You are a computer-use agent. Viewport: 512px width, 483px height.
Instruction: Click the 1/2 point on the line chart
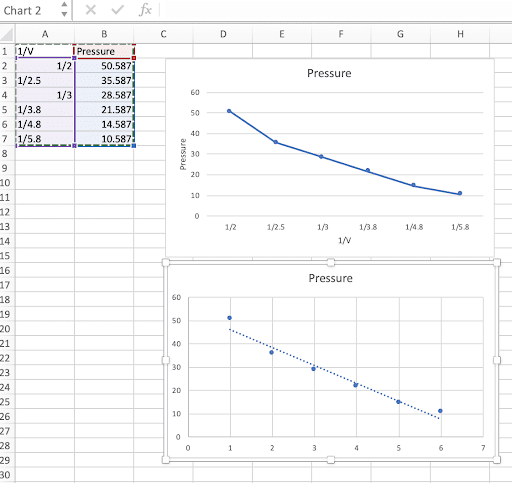229,111
